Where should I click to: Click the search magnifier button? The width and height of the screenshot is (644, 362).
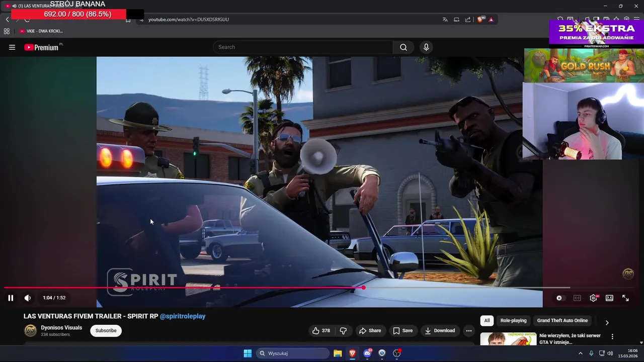(x=404, y=47)
